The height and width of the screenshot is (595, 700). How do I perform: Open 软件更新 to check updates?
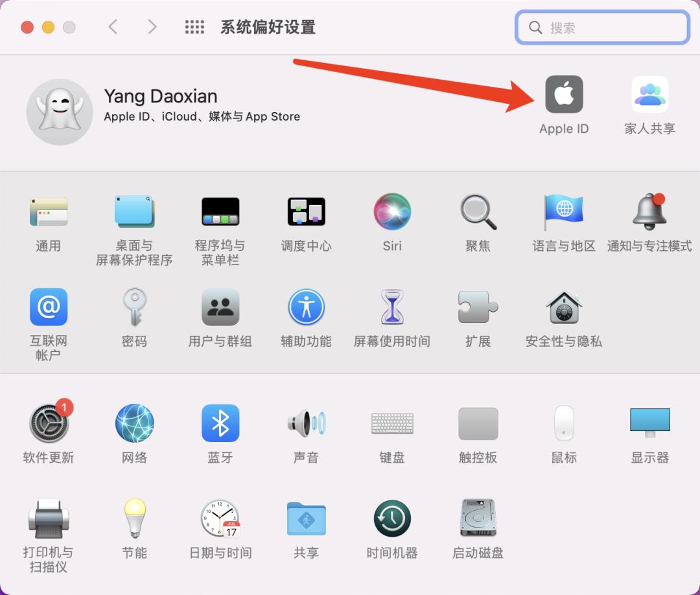click(48, 423)
